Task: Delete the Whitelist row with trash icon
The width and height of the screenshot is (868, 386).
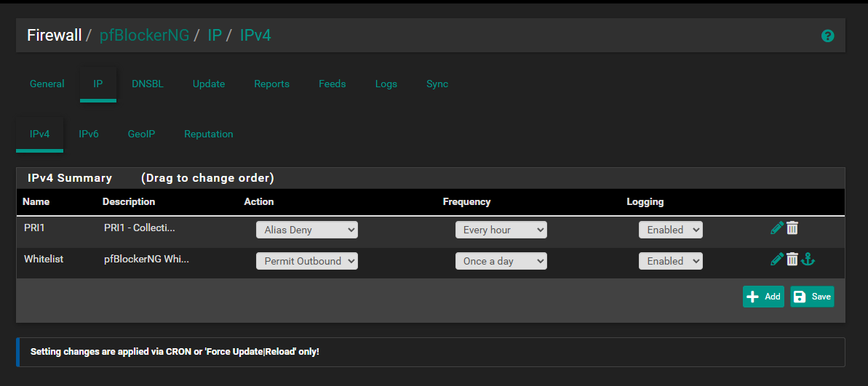Action: [x=792, y=259]
